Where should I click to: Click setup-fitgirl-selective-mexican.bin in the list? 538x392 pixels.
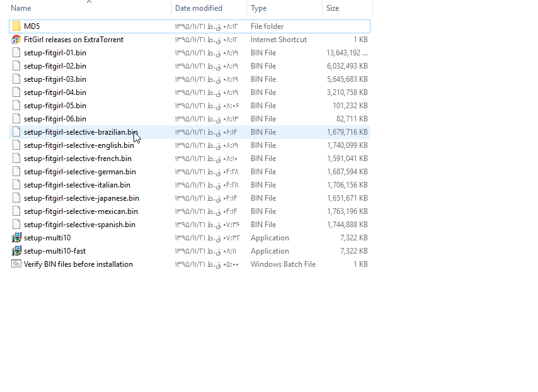click(x=81, y=211)
